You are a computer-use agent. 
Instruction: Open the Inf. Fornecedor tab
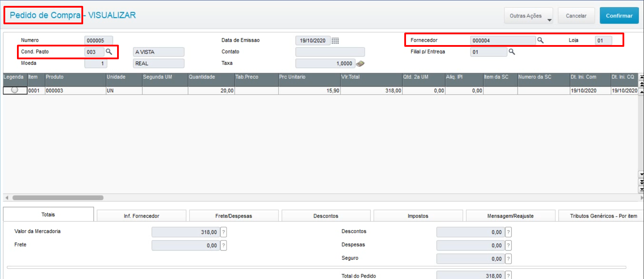[141, 216]
